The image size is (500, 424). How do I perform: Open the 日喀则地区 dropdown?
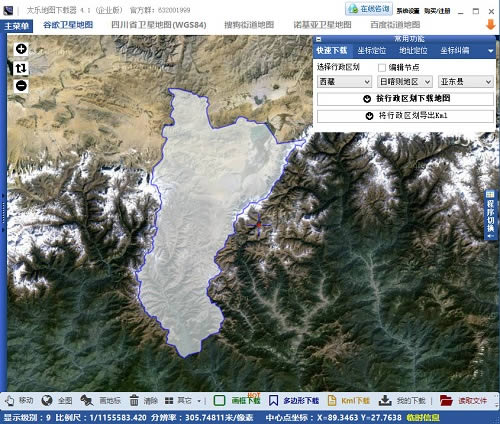coord(405,82)
